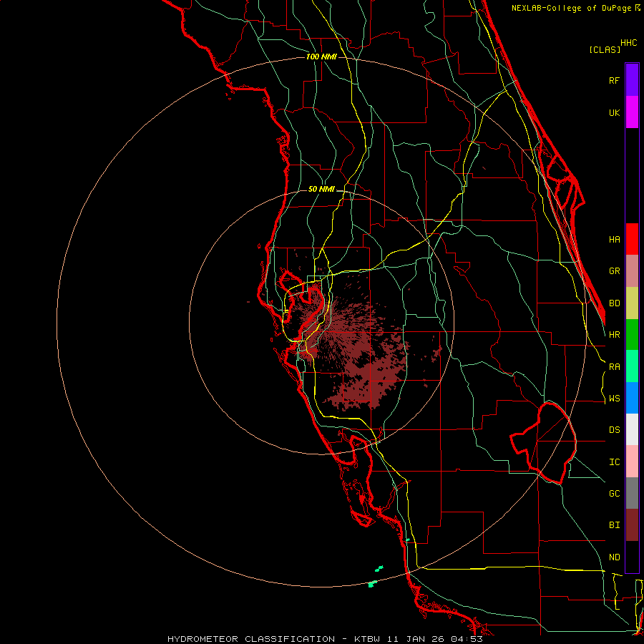
Task: Click the 'DS' legend label
Action: point(614,430)
